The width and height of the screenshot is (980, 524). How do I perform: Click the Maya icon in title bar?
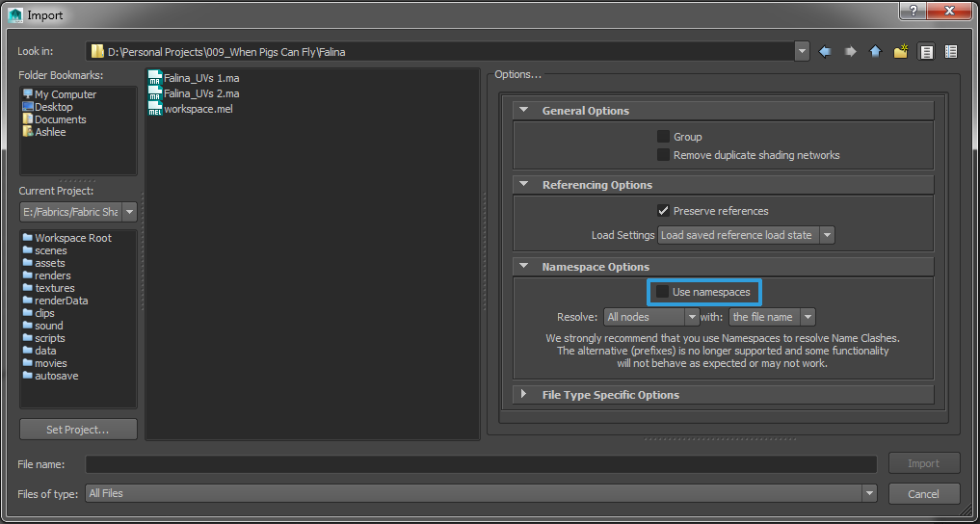(x=15, y=15)
